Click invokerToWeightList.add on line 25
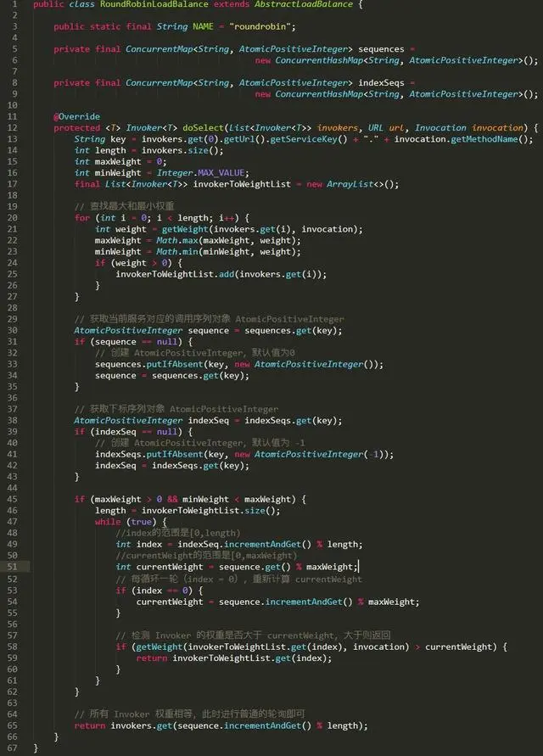Screen dimensions: 543x756 175,274
